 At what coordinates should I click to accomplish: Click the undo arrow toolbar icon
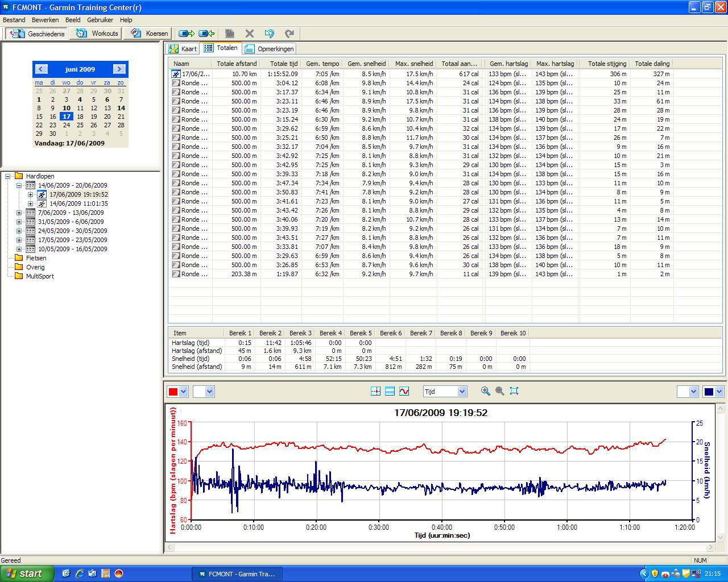(x=270, y=34)
